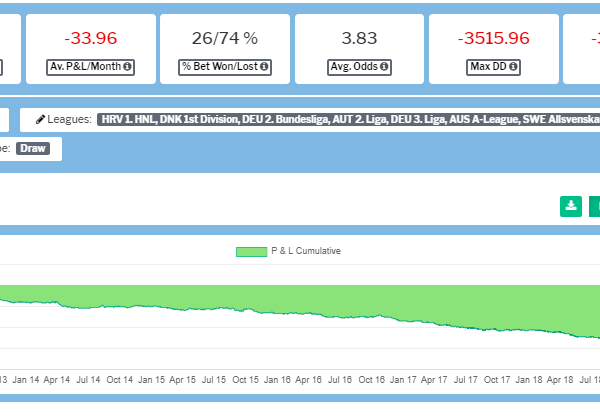This screenshot has width=600, height=420.
Task: Click the Oct 14 axis label
Action: pyautogui.click(x=120, y=380)
